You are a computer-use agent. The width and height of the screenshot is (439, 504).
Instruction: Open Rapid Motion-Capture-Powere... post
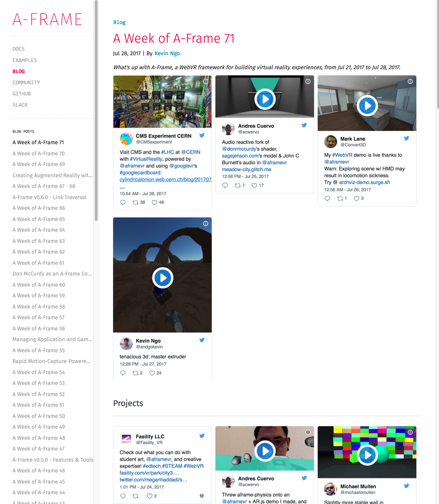pos(51,361)
